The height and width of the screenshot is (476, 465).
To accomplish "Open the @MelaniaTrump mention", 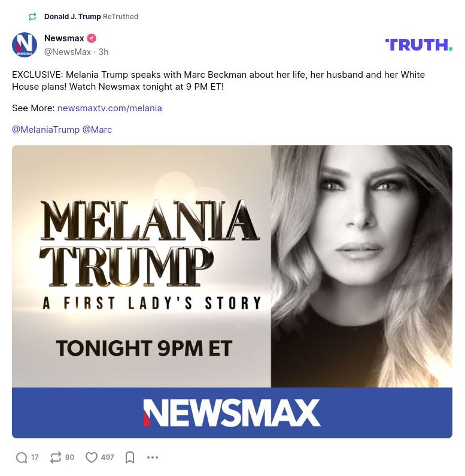I will coord(46,130).
